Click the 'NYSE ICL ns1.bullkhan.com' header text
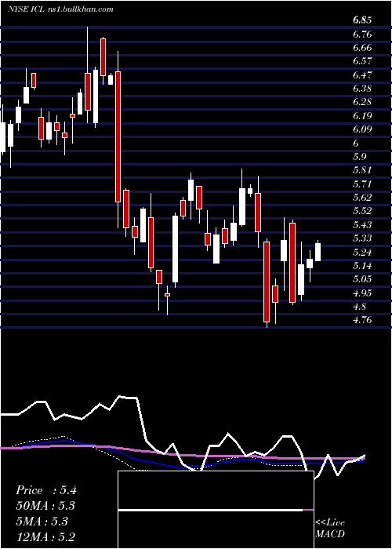The width and height of the screenshot is (392, 549). coord(60,9)
